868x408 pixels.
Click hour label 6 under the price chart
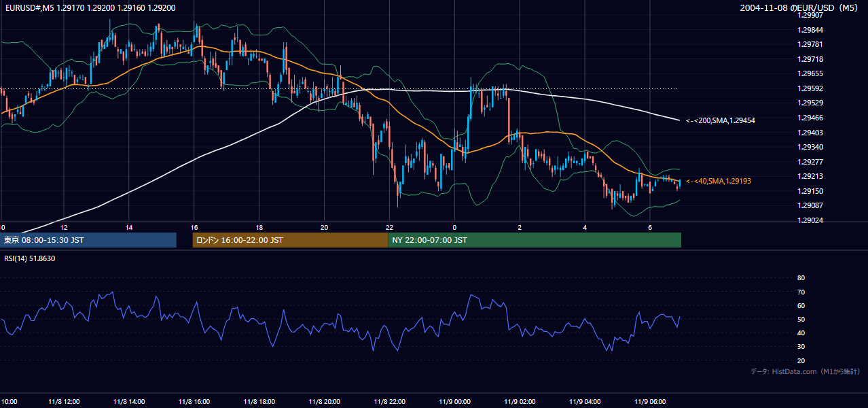(x=650, y=227)
